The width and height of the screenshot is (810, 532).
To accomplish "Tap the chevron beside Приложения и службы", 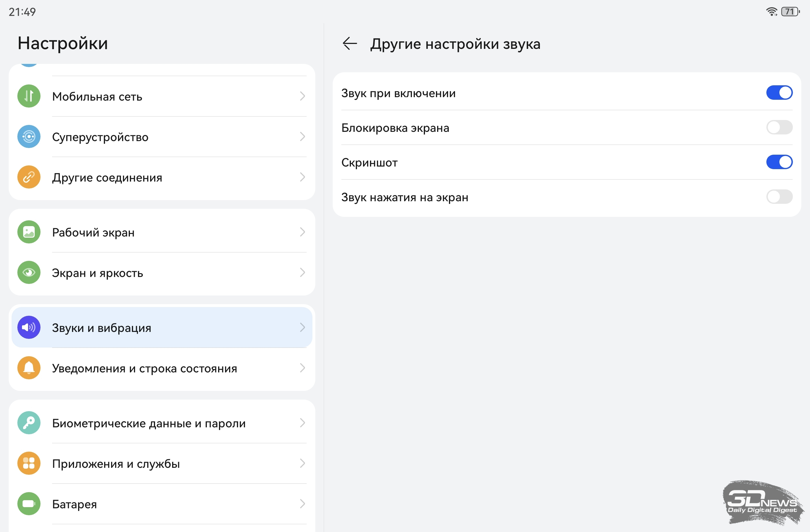I will pyautogui.click(x=302, y=463).
